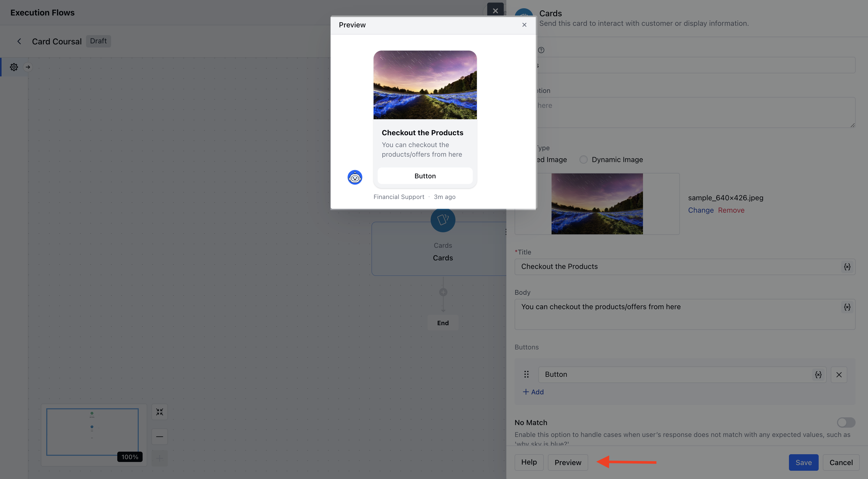Click the settings gear icon in sidebar
868x479 pixels.
[14, 67]
